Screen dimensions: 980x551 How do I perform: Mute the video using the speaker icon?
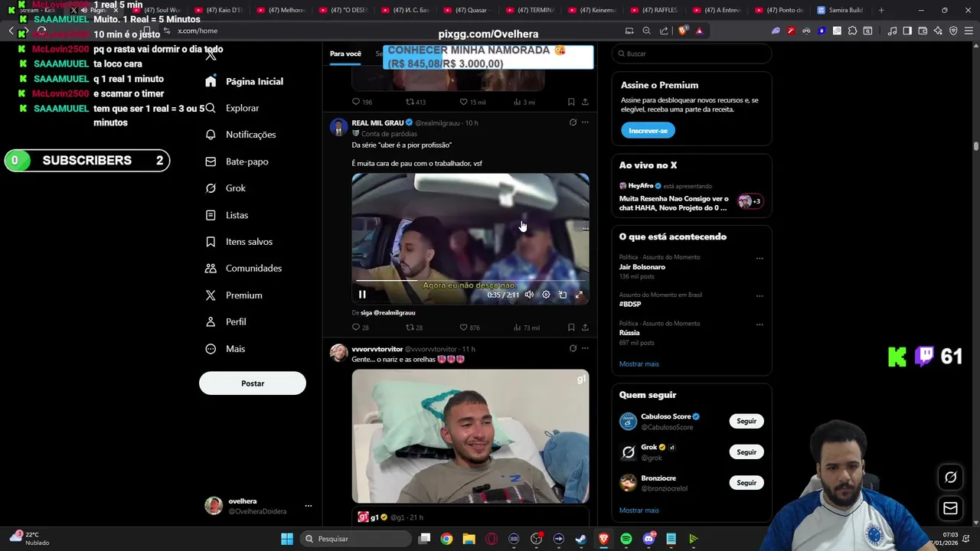point(529,295)
